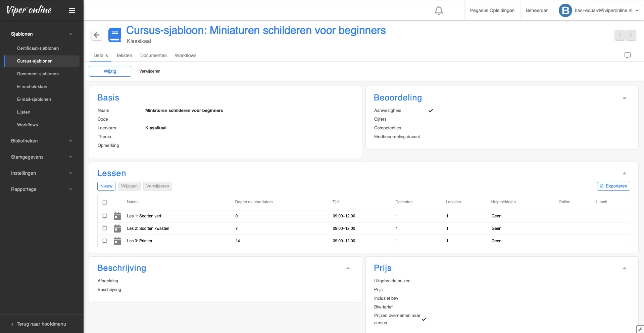The width and height of the screenshot is (644, 333).
Task: Click calendar icon for Les 3: Primen
Action: click(x=117, y=241)
